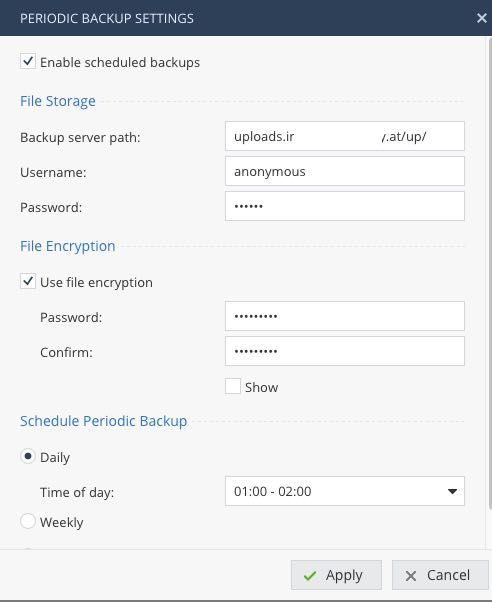Viewport: 492px width, 602px height.
Task: Focus the encryption Password field
Action: 345,316
